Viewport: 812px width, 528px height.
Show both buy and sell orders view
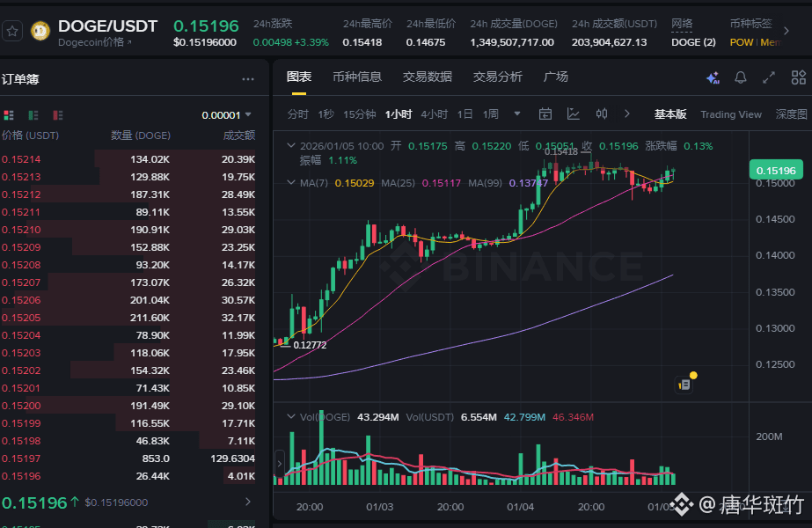tap(8, 115)
